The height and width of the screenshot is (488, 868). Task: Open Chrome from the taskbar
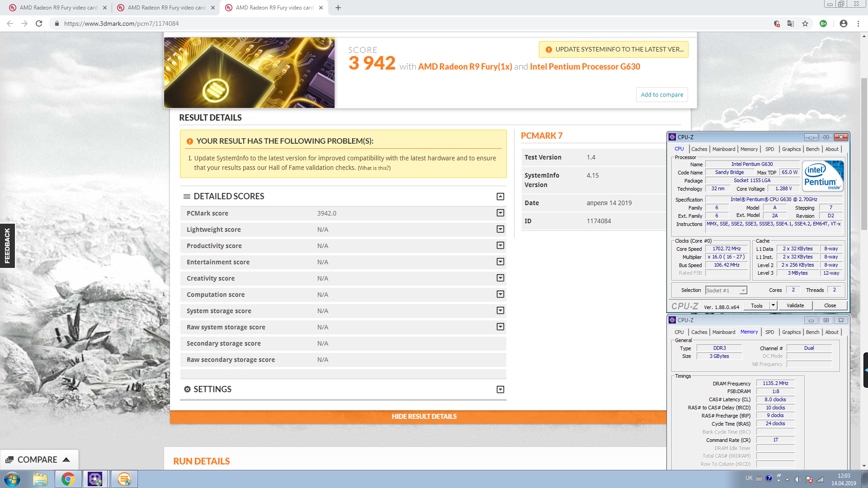pos(68,479)
